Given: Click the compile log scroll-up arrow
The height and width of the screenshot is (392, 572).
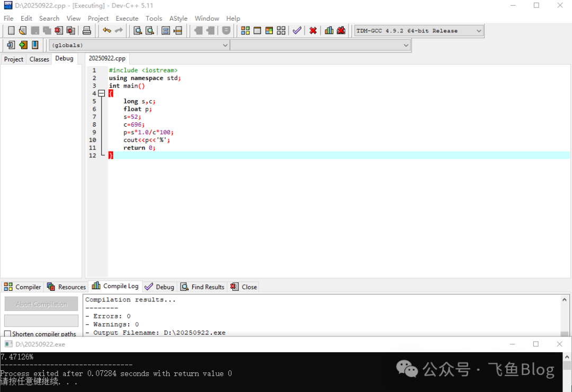Looking at the screenshot, I should [565, 300].
